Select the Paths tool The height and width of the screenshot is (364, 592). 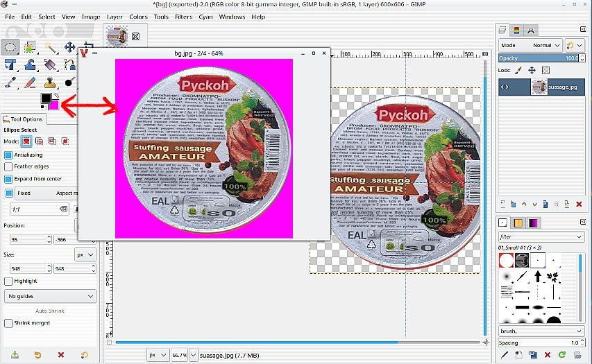click(x=70, y=65)
